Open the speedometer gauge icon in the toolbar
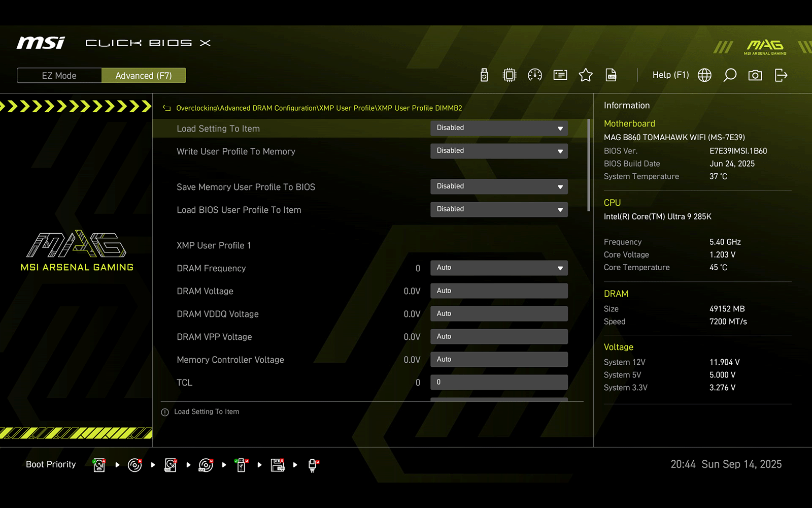 (535, 75)
